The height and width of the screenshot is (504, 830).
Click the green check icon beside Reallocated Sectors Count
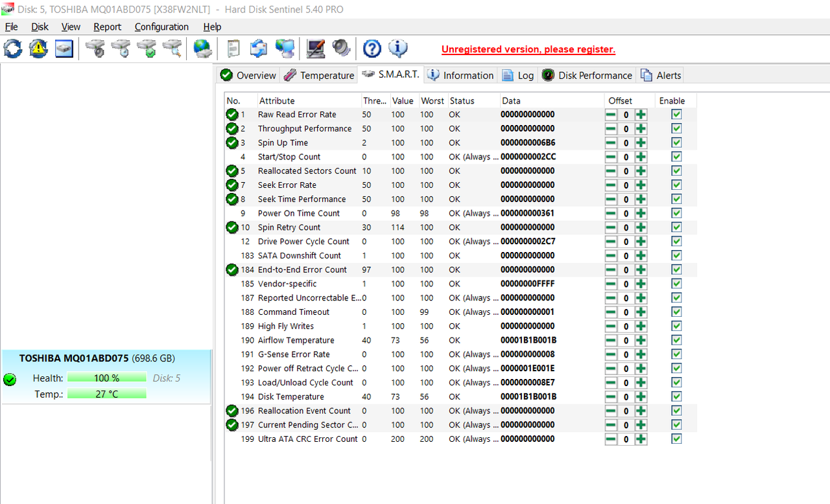pyautogui.click(x=232, y=171)
